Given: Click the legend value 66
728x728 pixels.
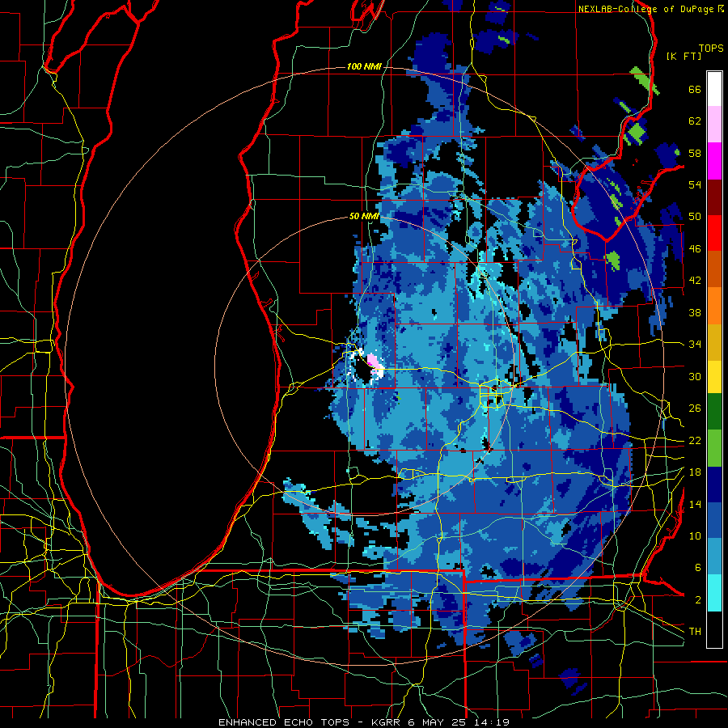Looking at the screenshot, I should (695, 90).
